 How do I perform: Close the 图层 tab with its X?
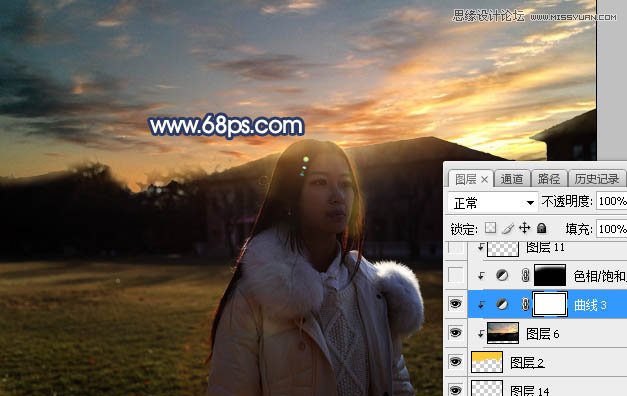click(484, 180)
